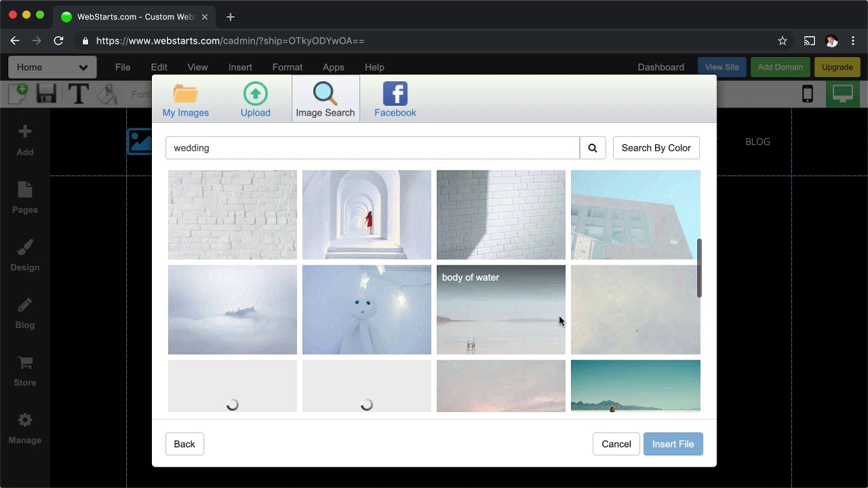Open Search By Color
This screenshot has height=488, width=868.
tap(656, 148)
